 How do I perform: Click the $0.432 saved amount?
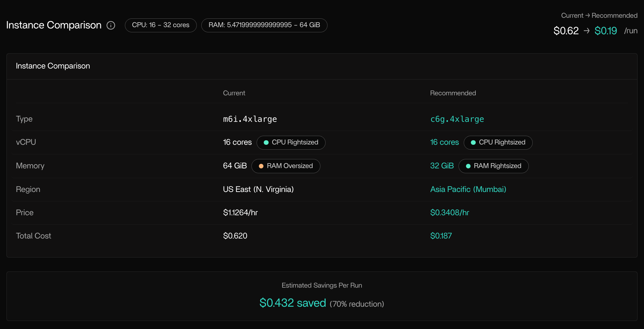pyautogui.click(x=293, y=303)
